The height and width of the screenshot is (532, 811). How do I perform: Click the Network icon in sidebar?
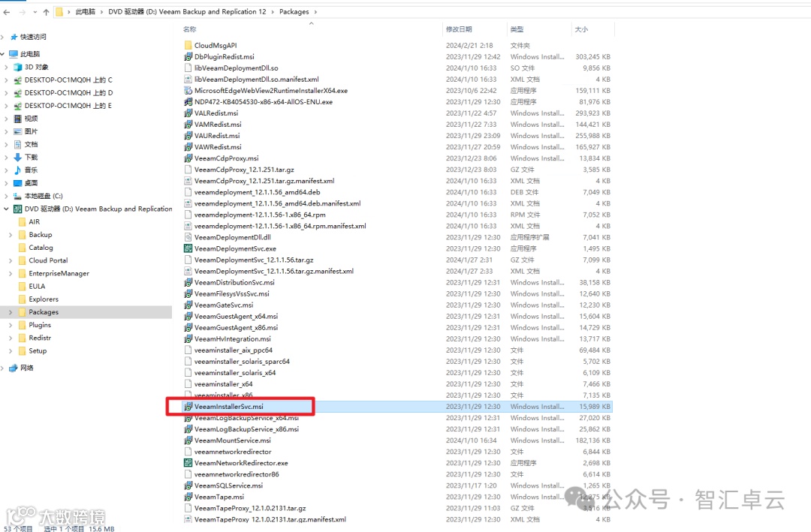(14, 368)
